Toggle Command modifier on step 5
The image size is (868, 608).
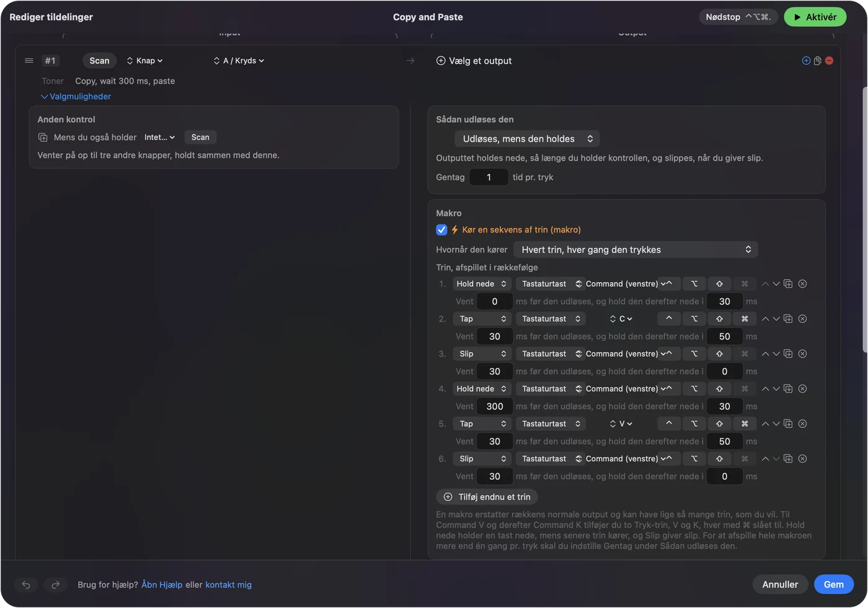tap(745, 424)
